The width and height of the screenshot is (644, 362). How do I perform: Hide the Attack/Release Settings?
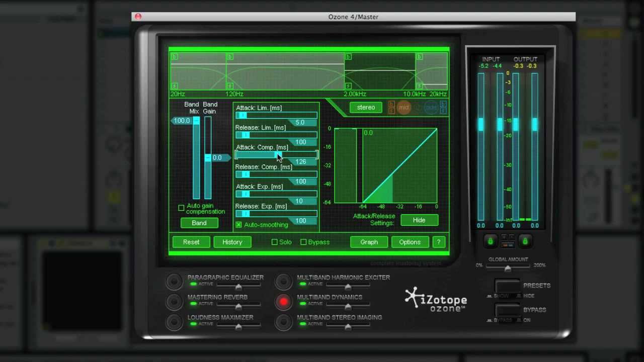(419, 220)
